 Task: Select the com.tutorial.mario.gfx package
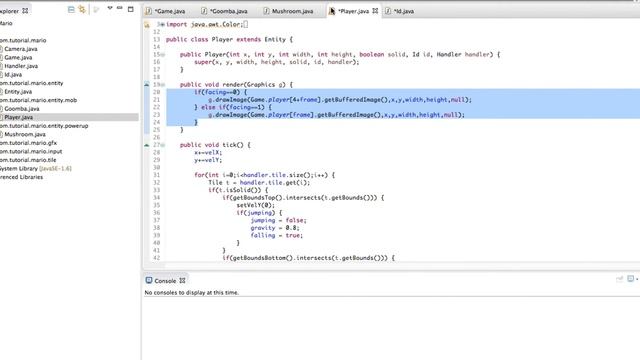[x=29, y=143]
